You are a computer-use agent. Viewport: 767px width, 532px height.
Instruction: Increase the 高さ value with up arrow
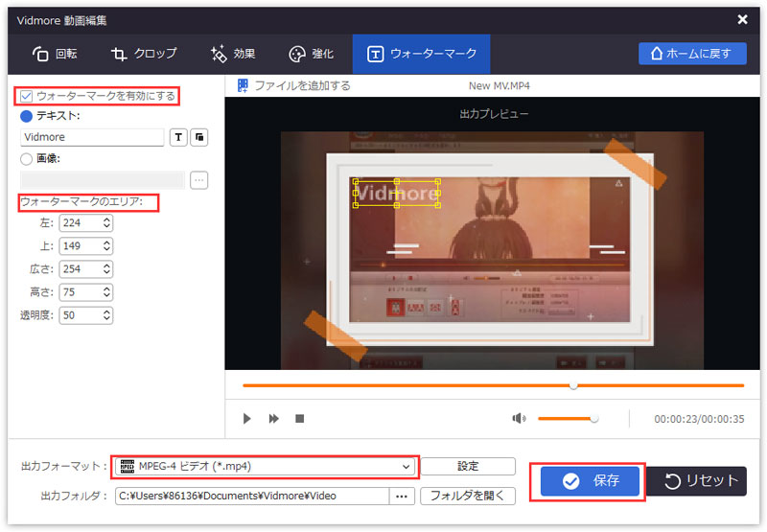coord(106,289)
